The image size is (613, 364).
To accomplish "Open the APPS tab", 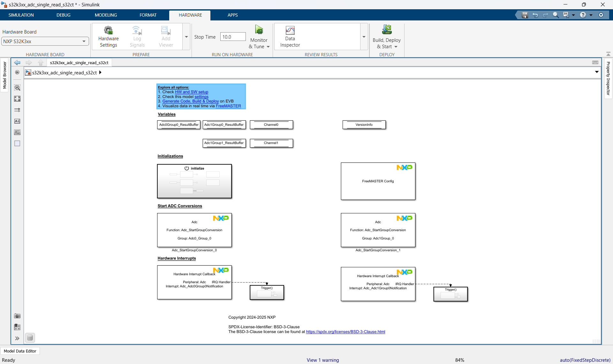I will 232,15.
